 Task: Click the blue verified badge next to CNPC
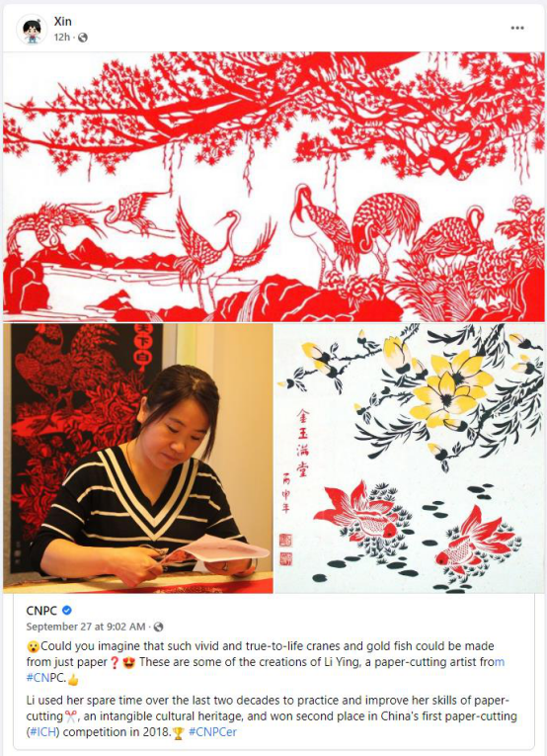point(67,611)
